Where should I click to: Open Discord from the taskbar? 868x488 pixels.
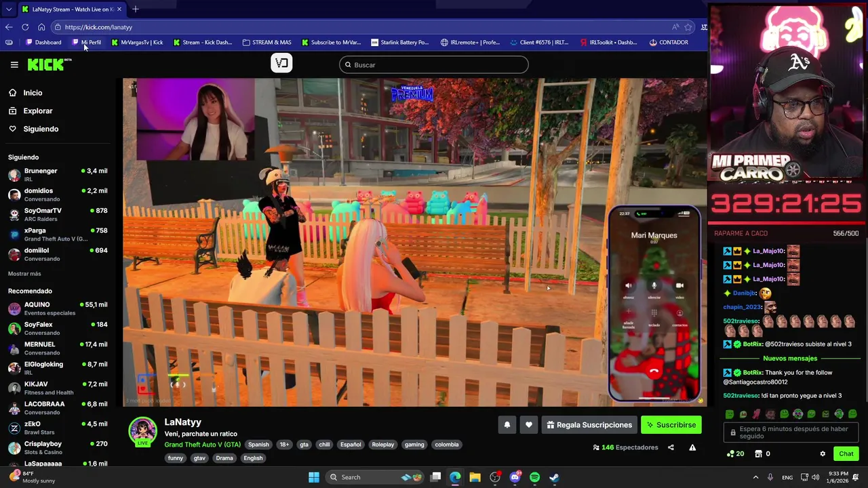click(515, 477)
